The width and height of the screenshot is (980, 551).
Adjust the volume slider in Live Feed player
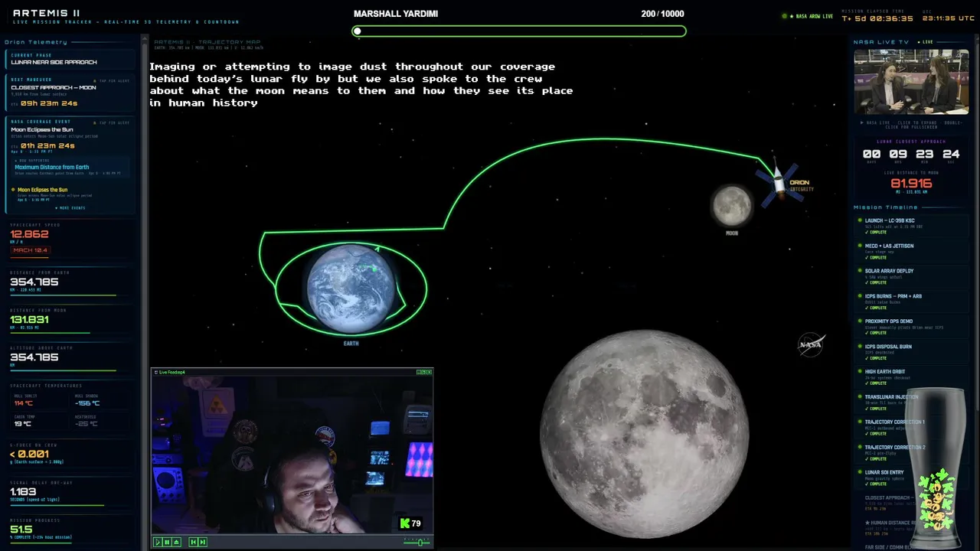pos(417,542)
